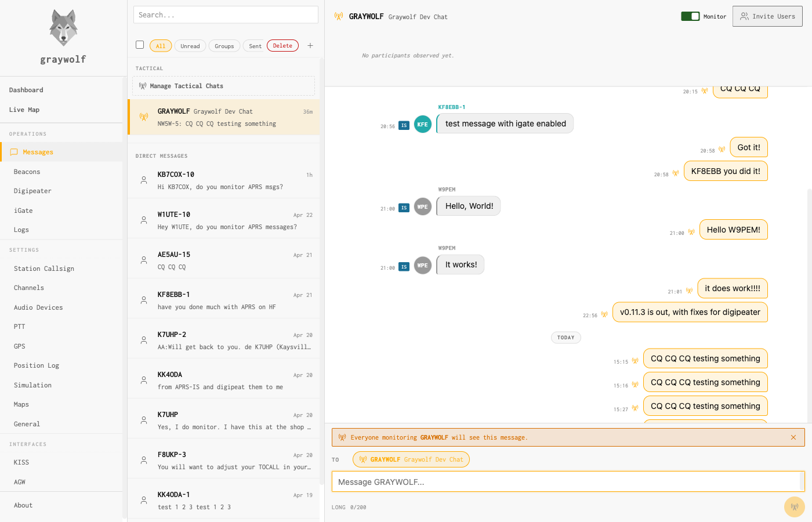Click the Invite Users button

[x=767, y=16]
